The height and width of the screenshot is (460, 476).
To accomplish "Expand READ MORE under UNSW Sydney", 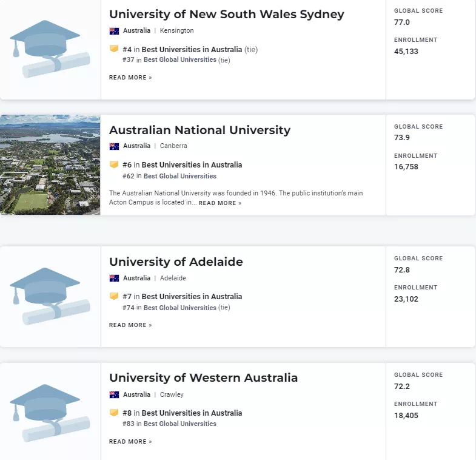I will pyautogui.click(x=130, y=78).
